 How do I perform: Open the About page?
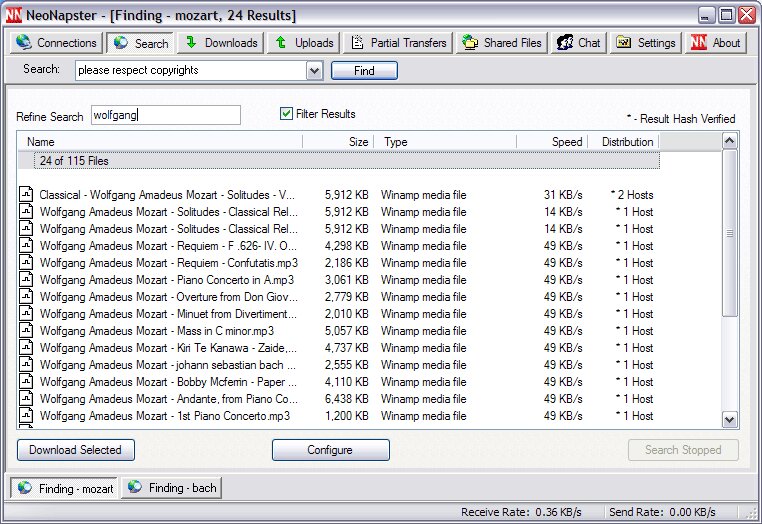(x=715, y=43)
